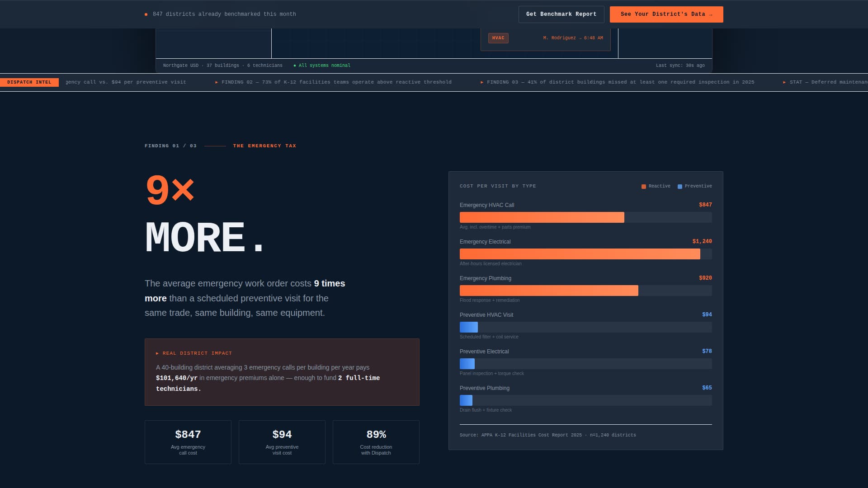
Task: Click the '$847' Emergency HVAC Call value in chart
Action: click(x=705, y=205)
